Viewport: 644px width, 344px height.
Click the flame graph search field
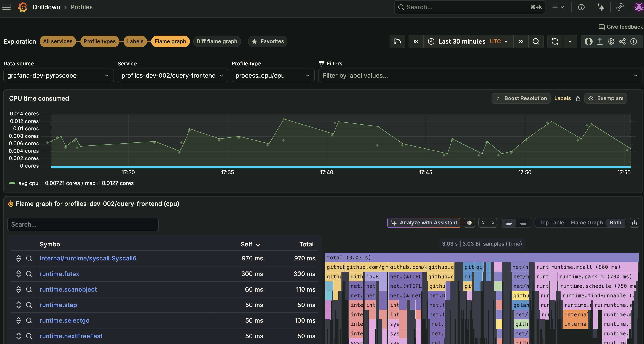[83, 224]
